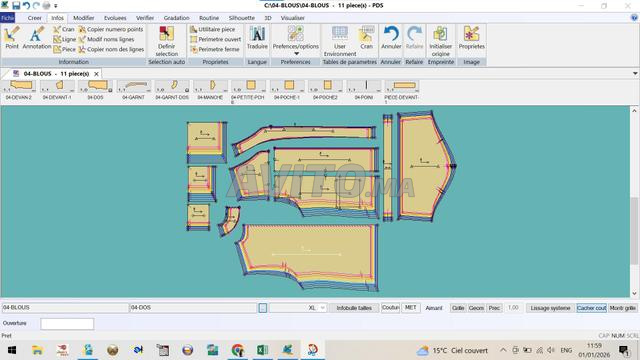Screen dimensions: 640x360
Task: Switch to the Modifier tab
Action: (x=83, y=18)
